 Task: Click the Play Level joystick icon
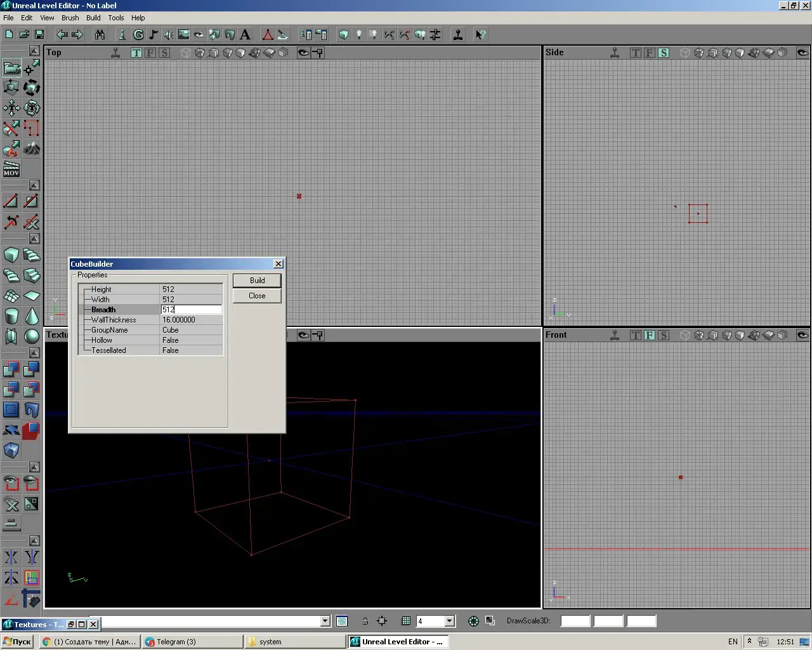point(457,35)
